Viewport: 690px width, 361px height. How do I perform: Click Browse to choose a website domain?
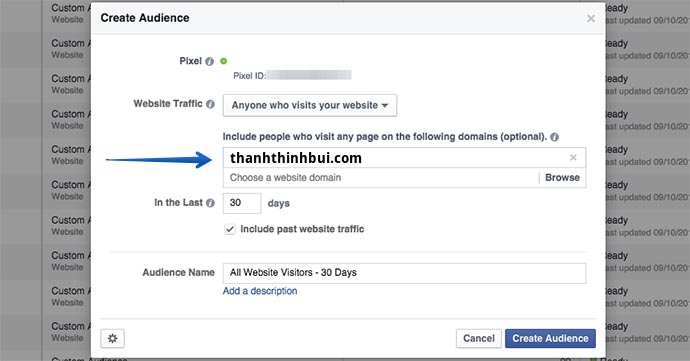tap(562, 177)
